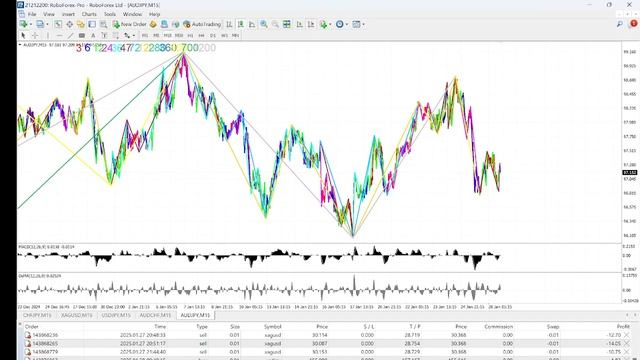
Task: Open the Indicators list icon
Action: point(324,24)
